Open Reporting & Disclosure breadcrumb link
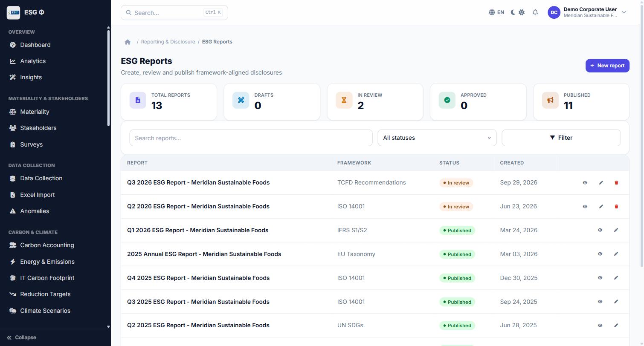The width and height of the screenshot is (644, 346). click(x=168, y=42)
